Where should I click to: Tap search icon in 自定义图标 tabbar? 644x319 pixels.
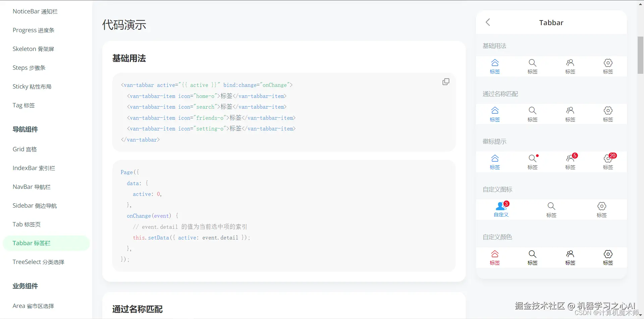tap(551, 206)
